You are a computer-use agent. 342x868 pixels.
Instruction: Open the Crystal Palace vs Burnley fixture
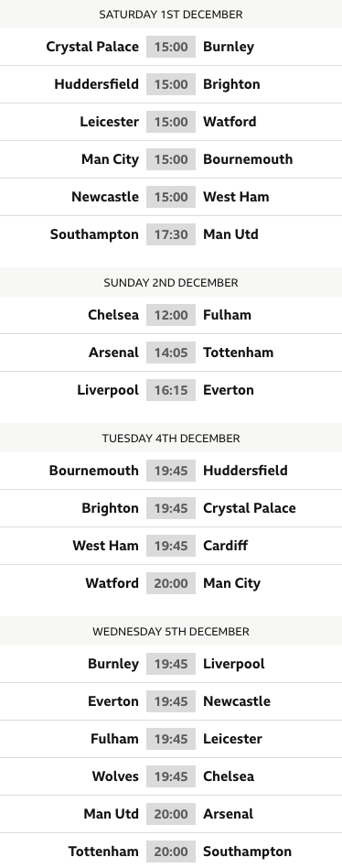click(x=171, y=47)
